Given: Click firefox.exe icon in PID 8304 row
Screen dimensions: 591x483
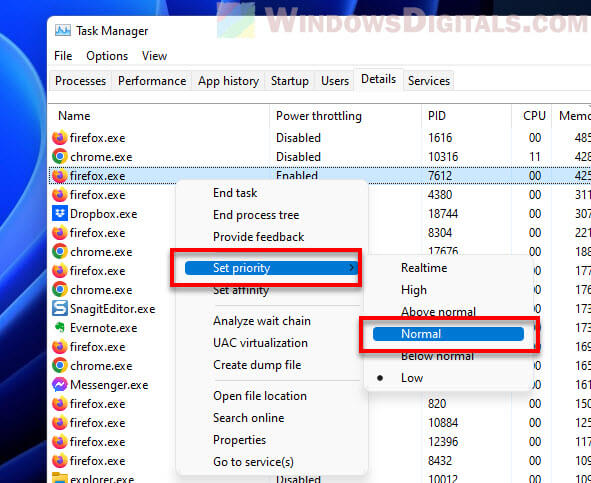Looking at the screenshot, I should [60, 233].
